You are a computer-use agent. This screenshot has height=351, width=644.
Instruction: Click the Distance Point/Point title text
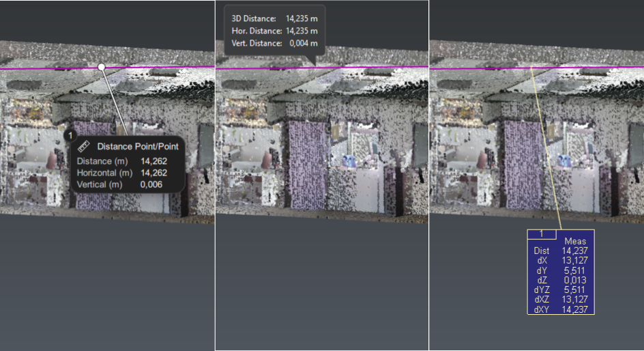tap(137, 146)
